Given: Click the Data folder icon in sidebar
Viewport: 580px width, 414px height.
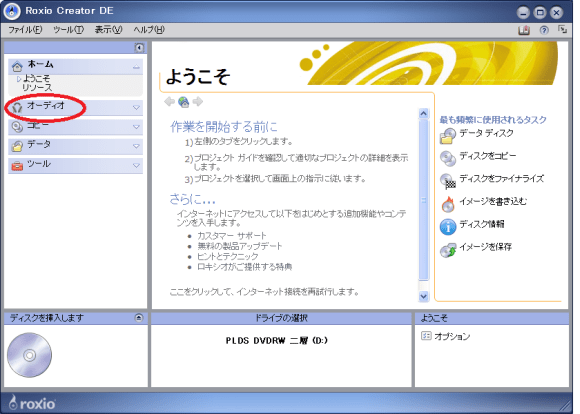Looking at the screenshot, I should tap(17, 146).
